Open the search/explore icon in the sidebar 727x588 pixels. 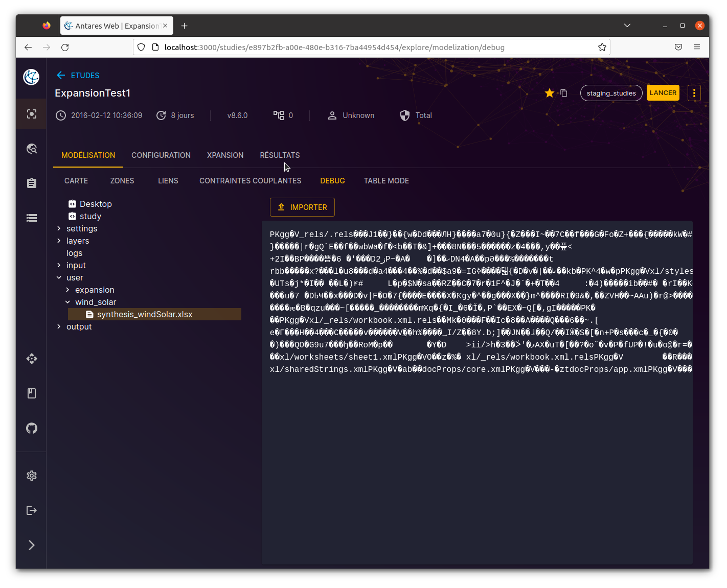tap(32, 148)
